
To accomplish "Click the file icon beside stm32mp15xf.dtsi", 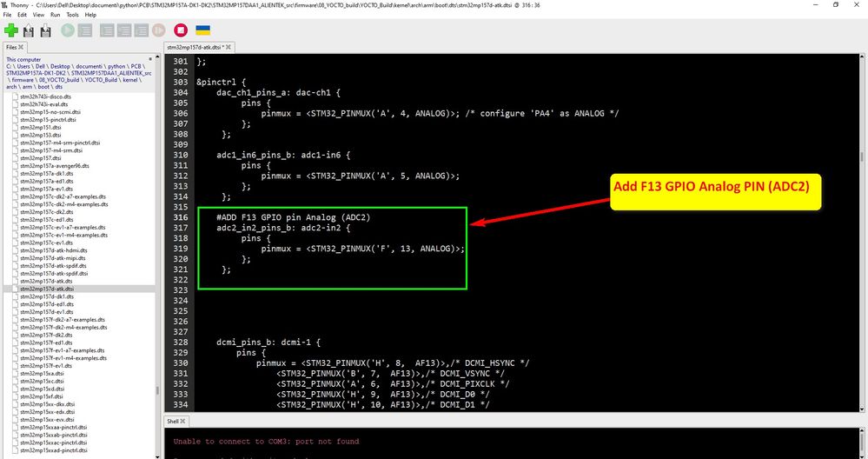I will click(x=15, y=396).
